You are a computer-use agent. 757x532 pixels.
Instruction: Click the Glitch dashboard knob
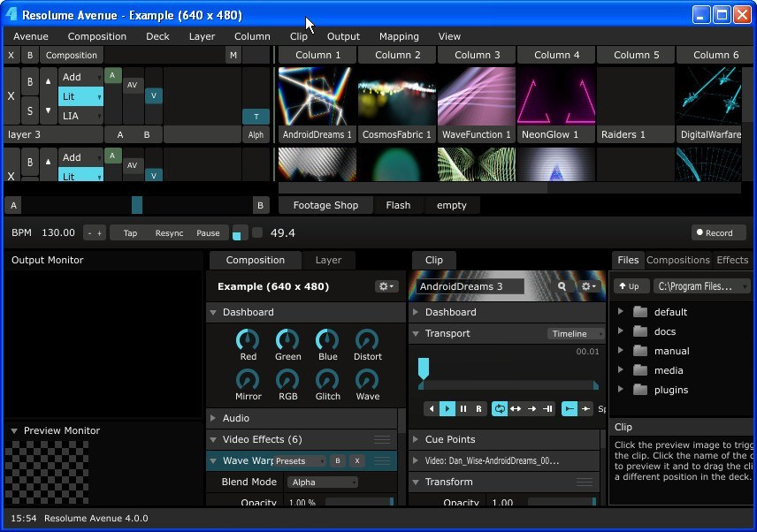click(328, 380)
